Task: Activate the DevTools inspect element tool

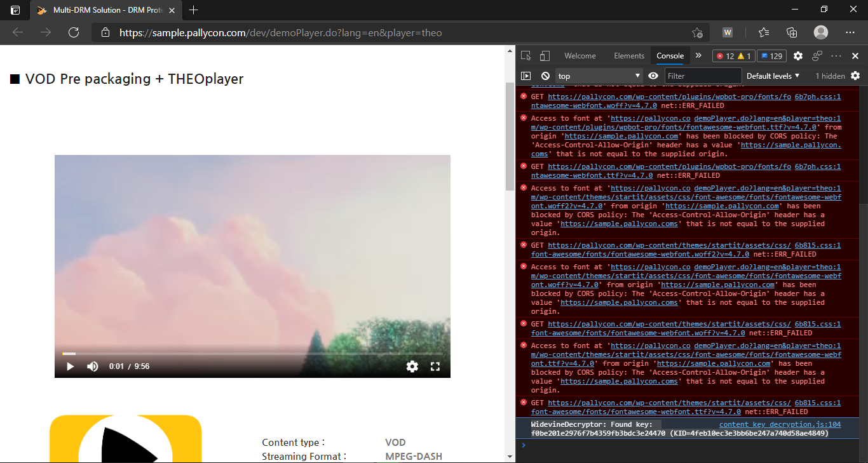Action: [526, 56]
